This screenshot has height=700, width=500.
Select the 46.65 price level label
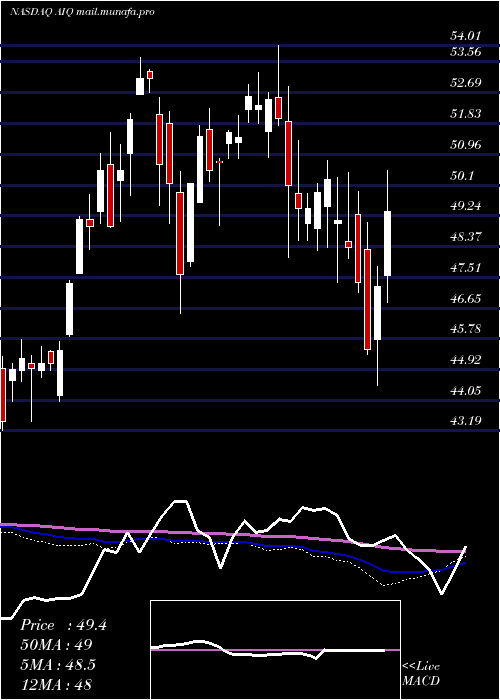pos(466,298)
